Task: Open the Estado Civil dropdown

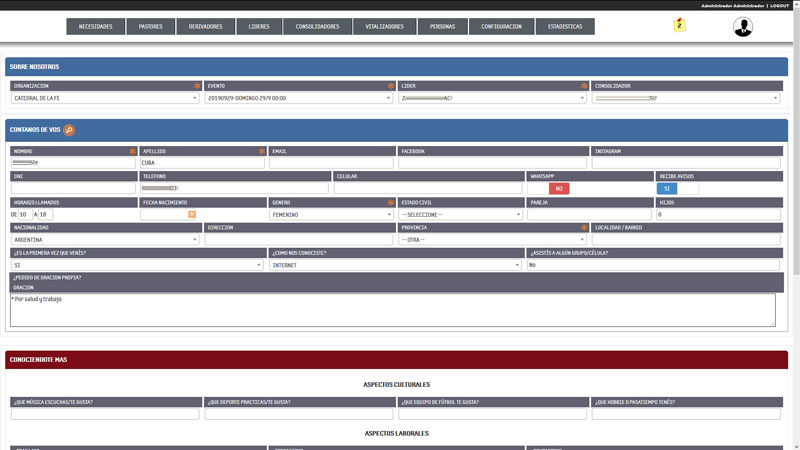Action: click(x=460, y=214)
